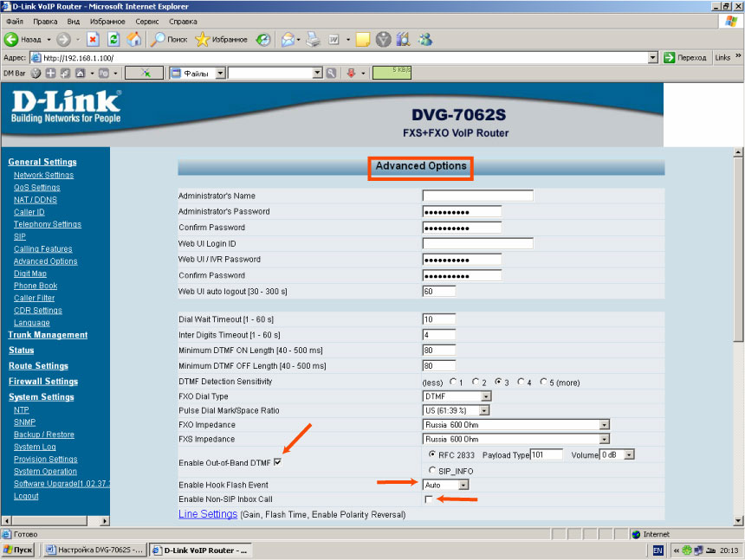Go to Telephony Settings in sidebar
This screenshot has width=745, height=560.
[47, 224]
